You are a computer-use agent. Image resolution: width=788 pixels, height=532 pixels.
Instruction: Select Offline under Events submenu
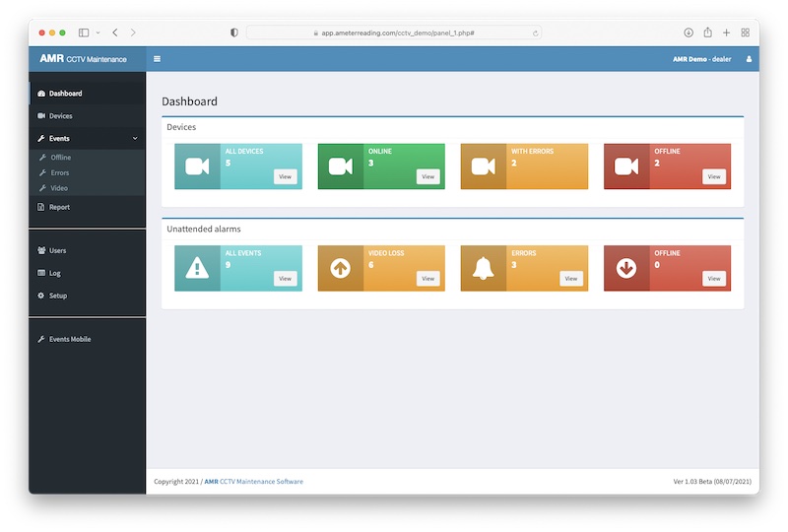[x=60, y=158]
